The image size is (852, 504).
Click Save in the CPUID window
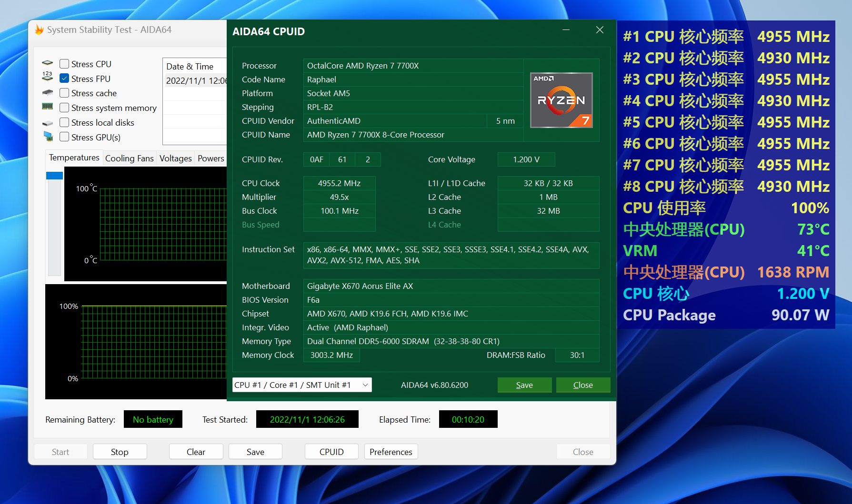point(524,385)
